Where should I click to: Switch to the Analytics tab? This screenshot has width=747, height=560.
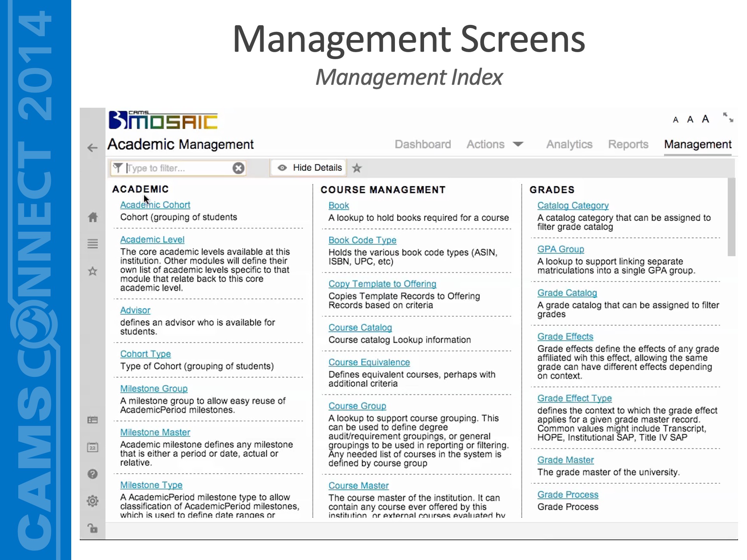point(569,144)
